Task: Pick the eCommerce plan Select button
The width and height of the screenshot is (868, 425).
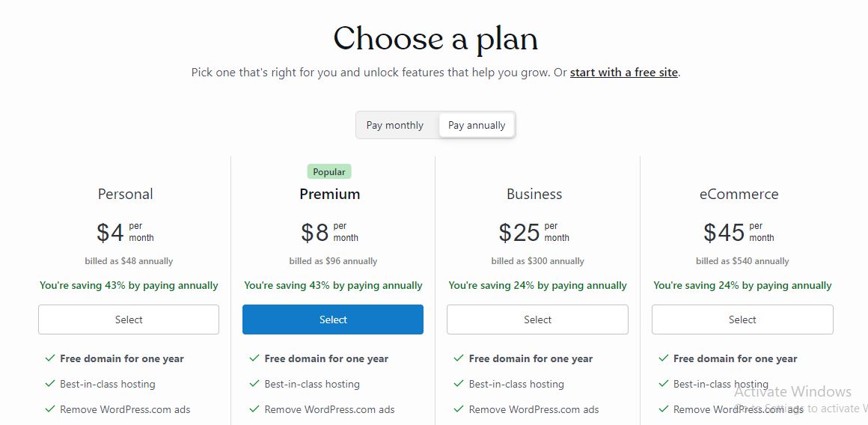Action: (x=742, y=319)
